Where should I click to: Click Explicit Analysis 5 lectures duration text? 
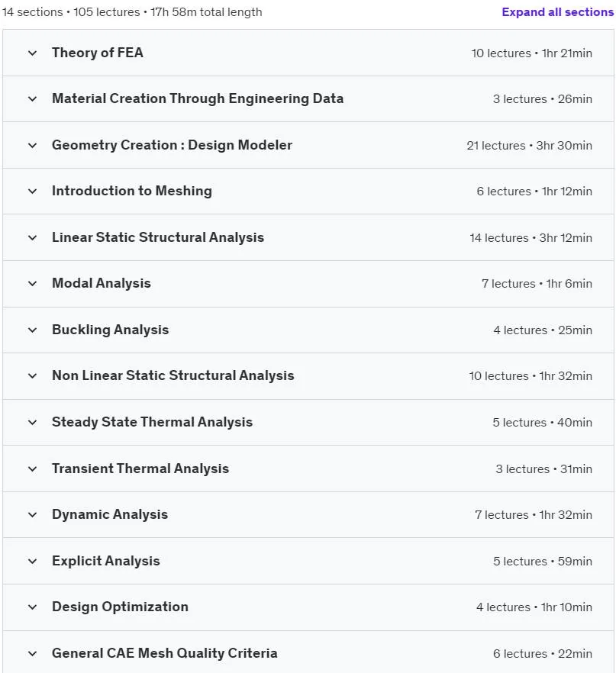543,562
